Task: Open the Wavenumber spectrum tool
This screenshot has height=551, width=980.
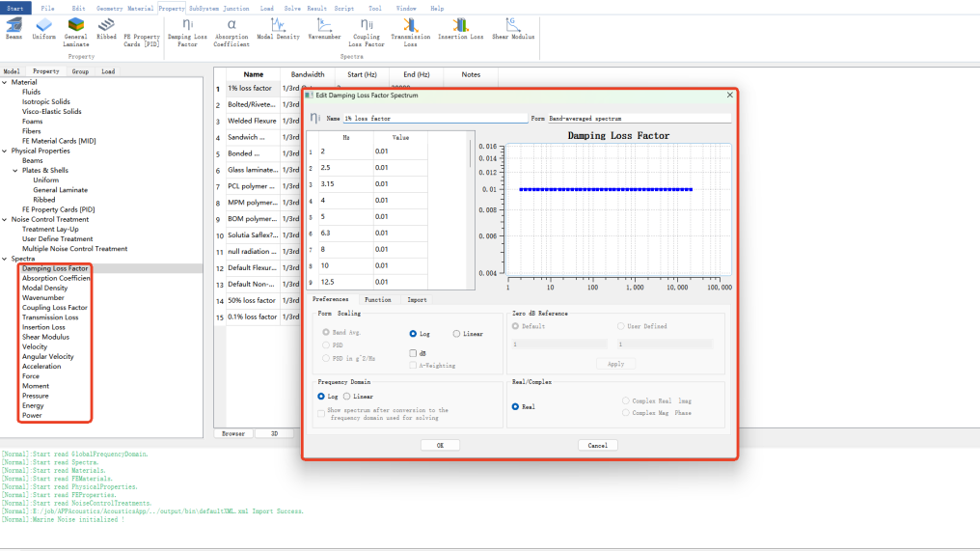Action: point(324,29)
